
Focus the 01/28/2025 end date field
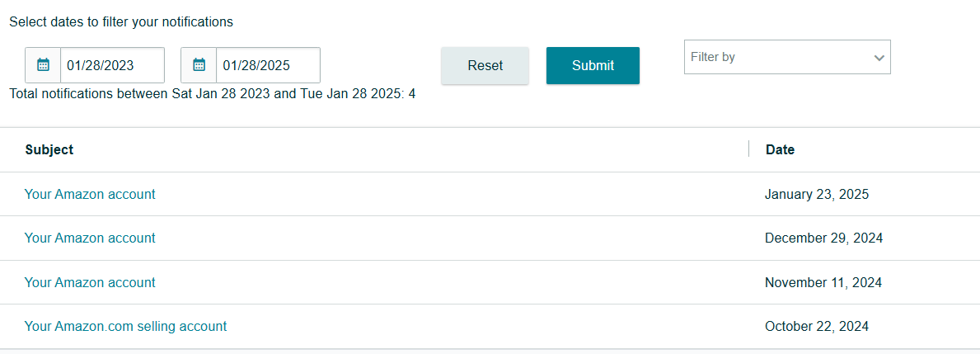point(268,65)
